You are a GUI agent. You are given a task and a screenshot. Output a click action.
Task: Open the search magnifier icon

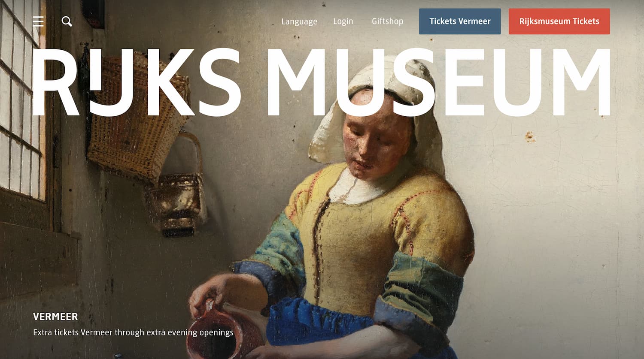[67, 21]
